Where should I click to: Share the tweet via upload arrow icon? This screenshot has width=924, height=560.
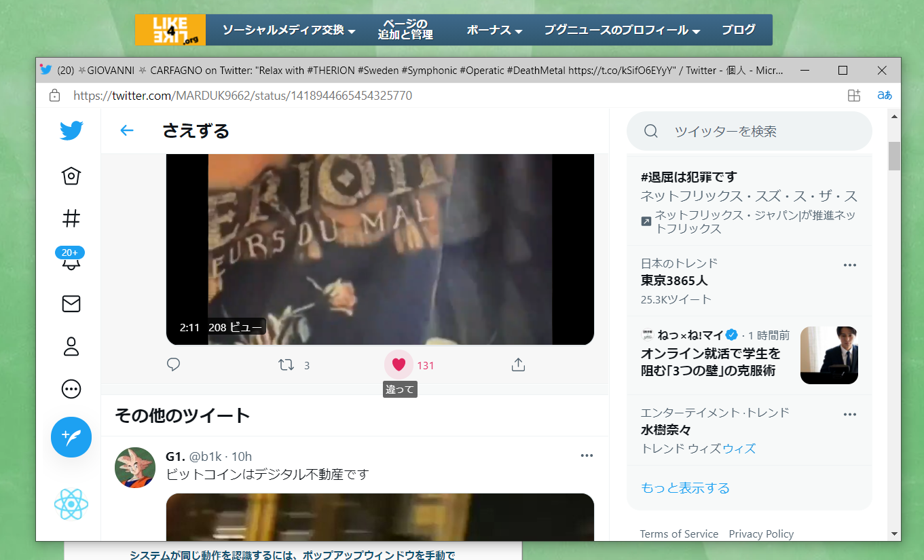click(x=518, y=365)
